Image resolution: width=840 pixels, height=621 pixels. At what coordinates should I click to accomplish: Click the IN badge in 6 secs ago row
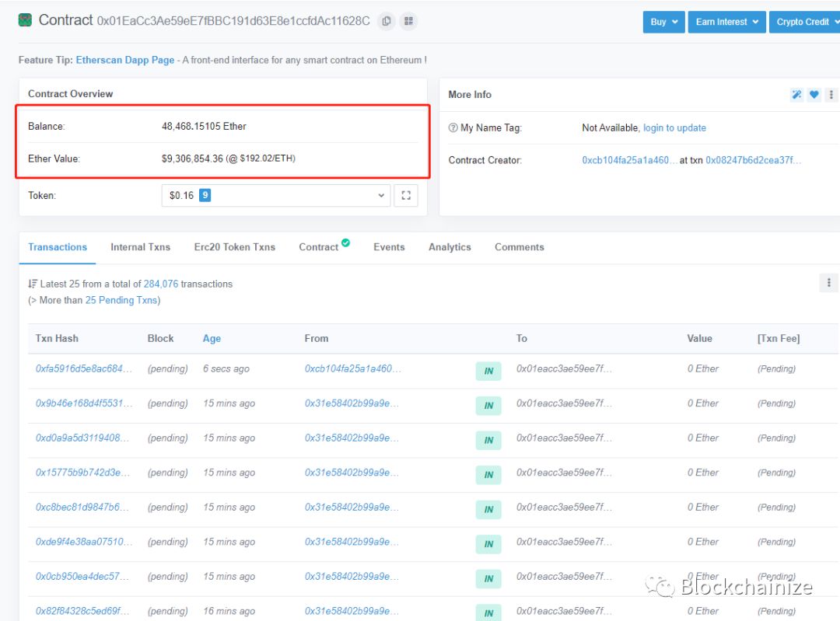click(488, 371)
